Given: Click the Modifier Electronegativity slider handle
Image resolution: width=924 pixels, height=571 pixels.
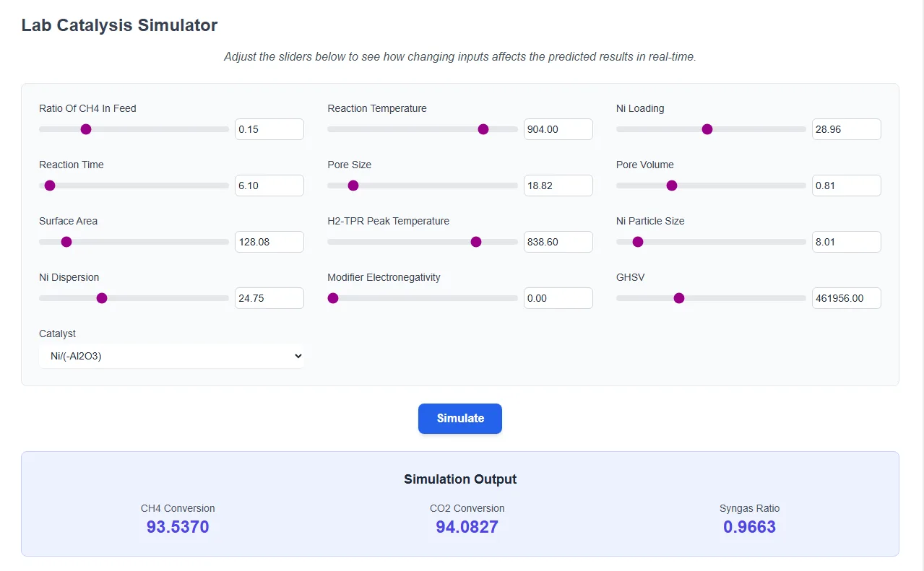Looking at the screenshot, I should [x=333, y=298].
